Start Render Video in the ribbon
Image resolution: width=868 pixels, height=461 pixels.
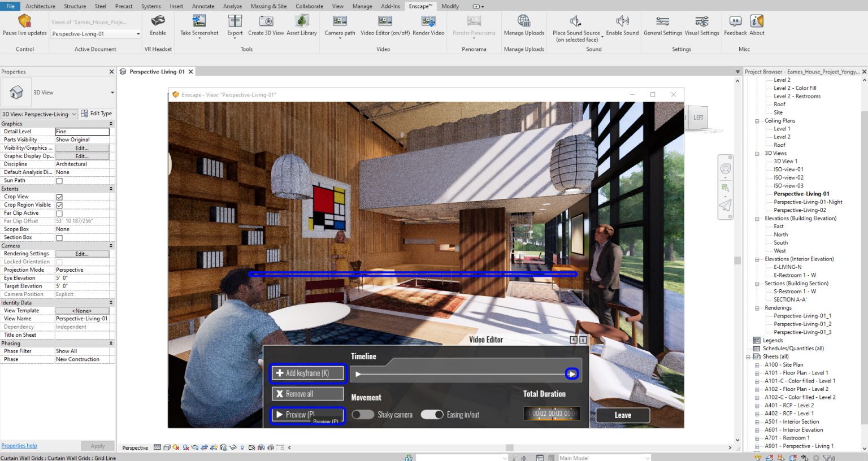click(x=428, y=27)
